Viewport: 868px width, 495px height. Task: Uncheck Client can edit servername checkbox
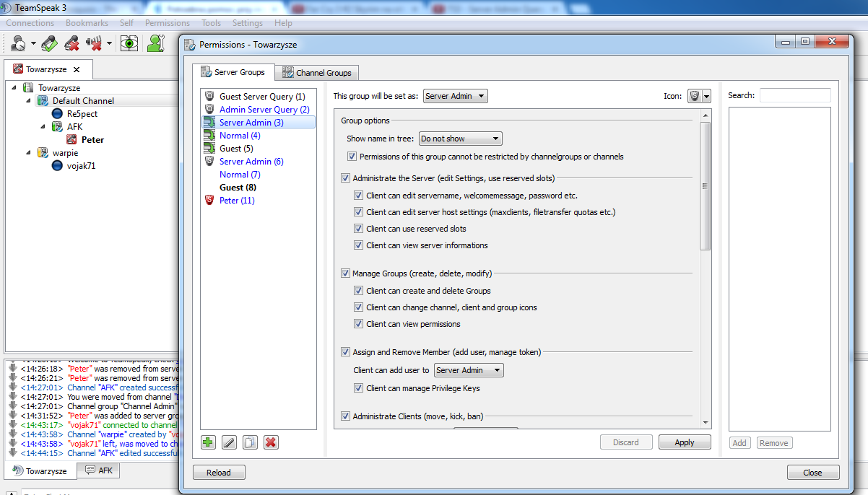point(359,196)
